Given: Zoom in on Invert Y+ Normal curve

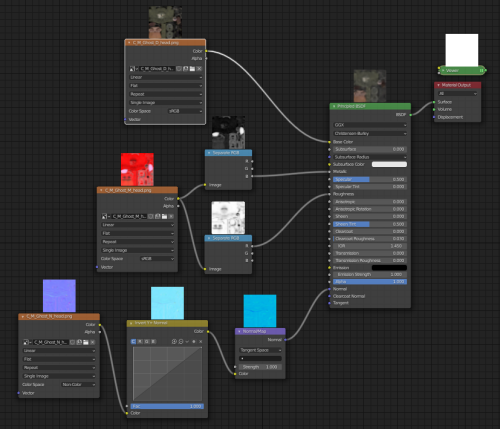Looking at the screenshot, I should (174, 342).
